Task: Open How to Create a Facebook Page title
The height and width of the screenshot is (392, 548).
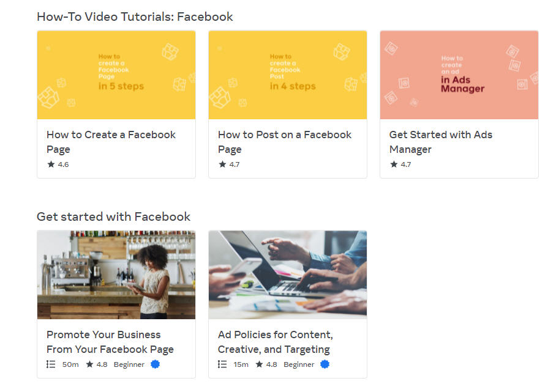Action: pyautogui.click(x=111, y=142)
